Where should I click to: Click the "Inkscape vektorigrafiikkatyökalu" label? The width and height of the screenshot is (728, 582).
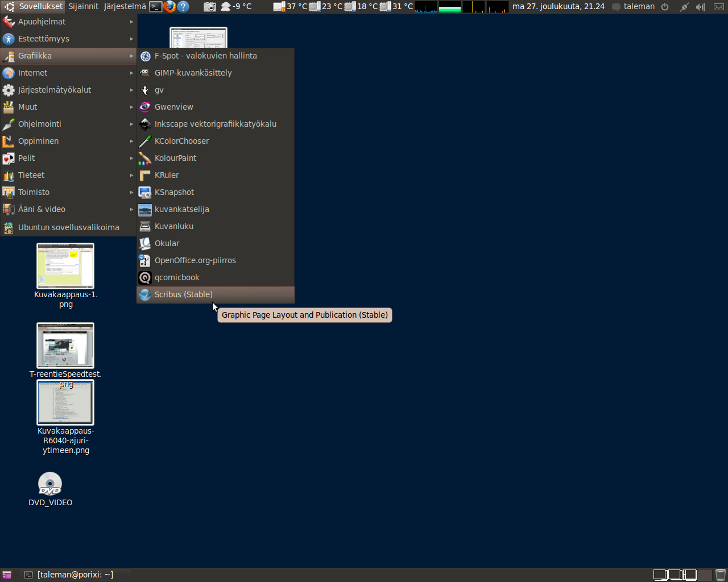coord(216,124)
